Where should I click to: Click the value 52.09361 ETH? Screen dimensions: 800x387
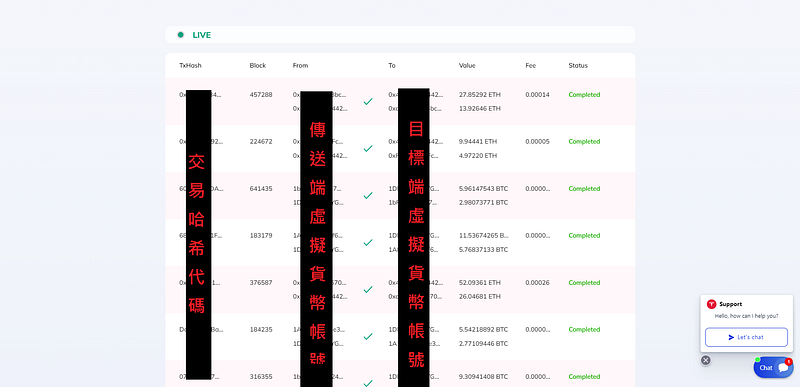pos(480,282)
